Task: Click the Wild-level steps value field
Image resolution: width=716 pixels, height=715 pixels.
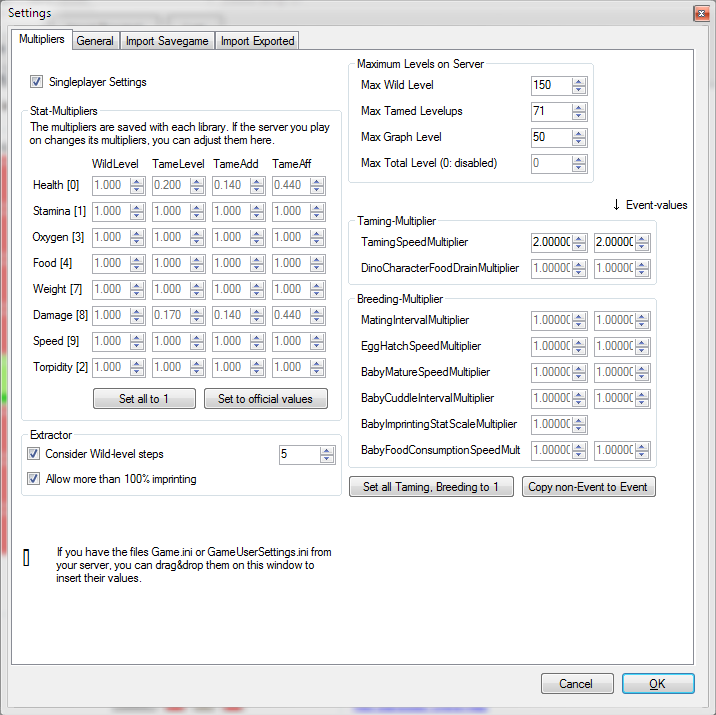Action: coord(300,455)
